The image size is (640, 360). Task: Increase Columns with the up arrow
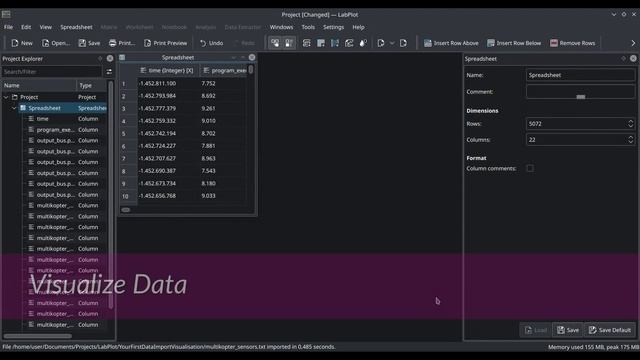coord(631,137)
